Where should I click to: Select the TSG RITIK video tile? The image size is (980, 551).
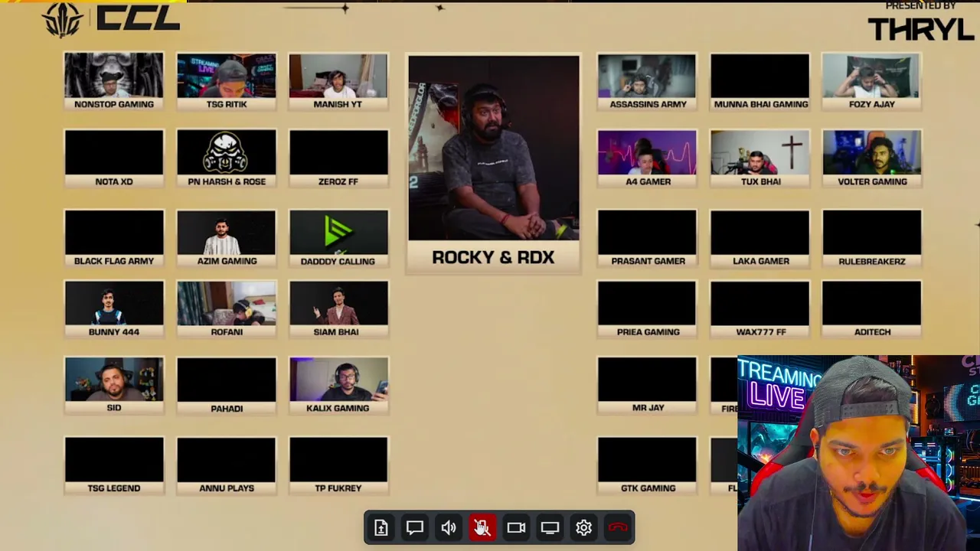click(227, 81)
